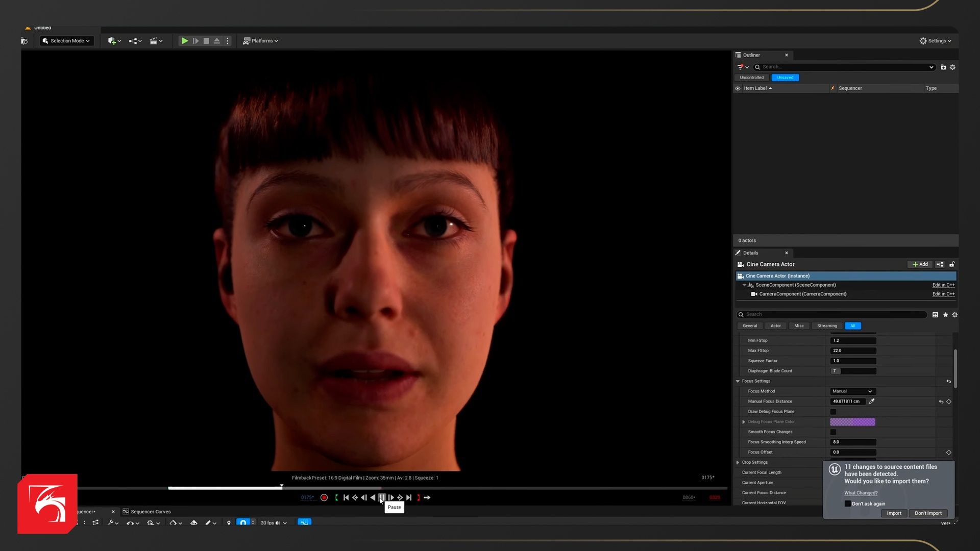Click the red Record button in transport
This screenshot has width=980, height=551.
(x=324, y=497)
